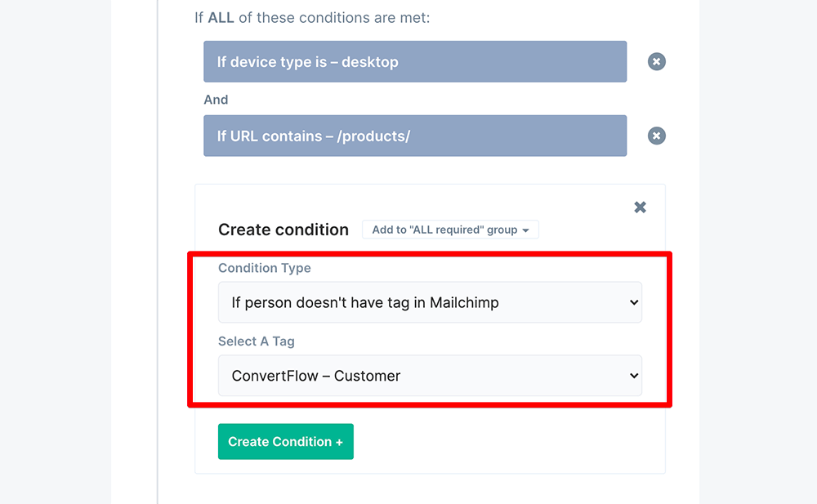Remove the 'If device type is – desktop' condition
817x504 pixels.
coord(656,61)
